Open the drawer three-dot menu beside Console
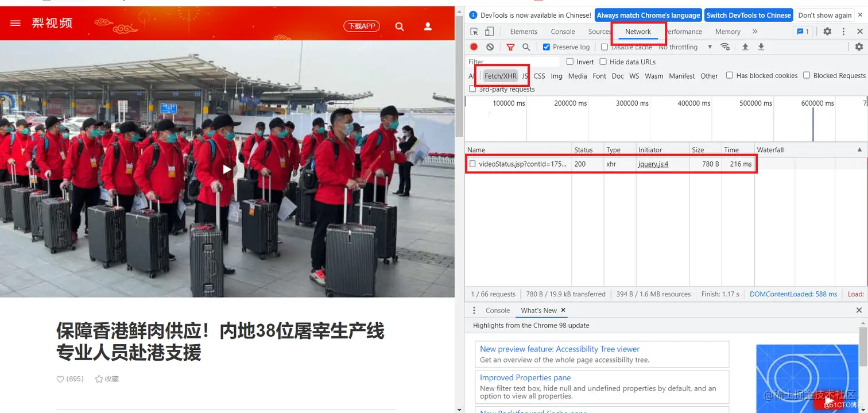This screenshot has width=868, height=413. 474,310
